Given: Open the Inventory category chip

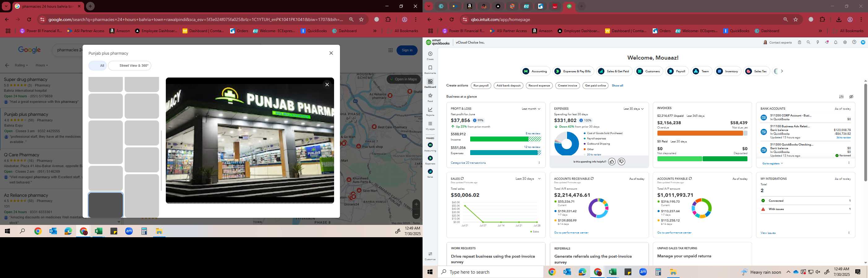Looking at the screenshot, I should coord(728,71).
